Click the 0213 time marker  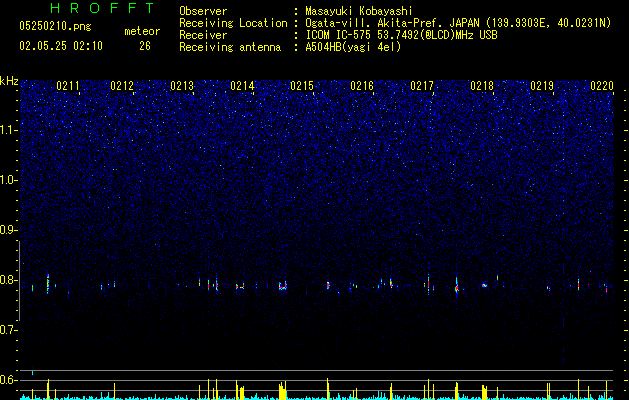tap(182, 86)
